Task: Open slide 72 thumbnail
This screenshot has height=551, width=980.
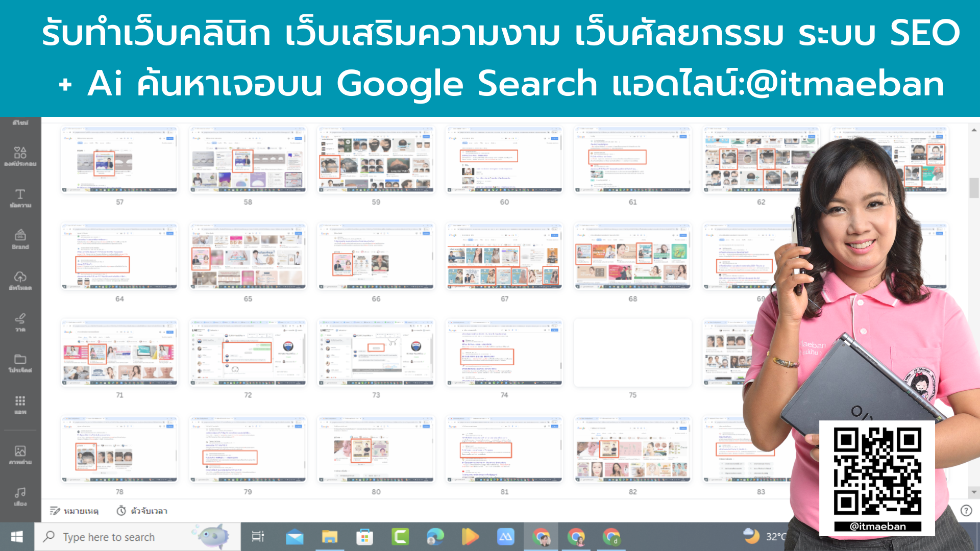Action: click(248, 352)
